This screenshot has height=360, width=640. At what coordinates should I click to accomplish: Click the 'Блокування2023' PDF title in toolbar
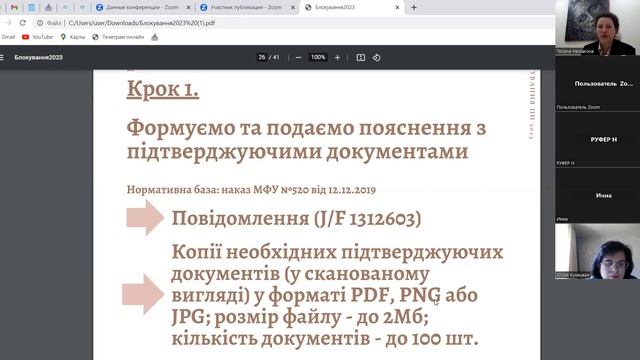click(38, 58)
